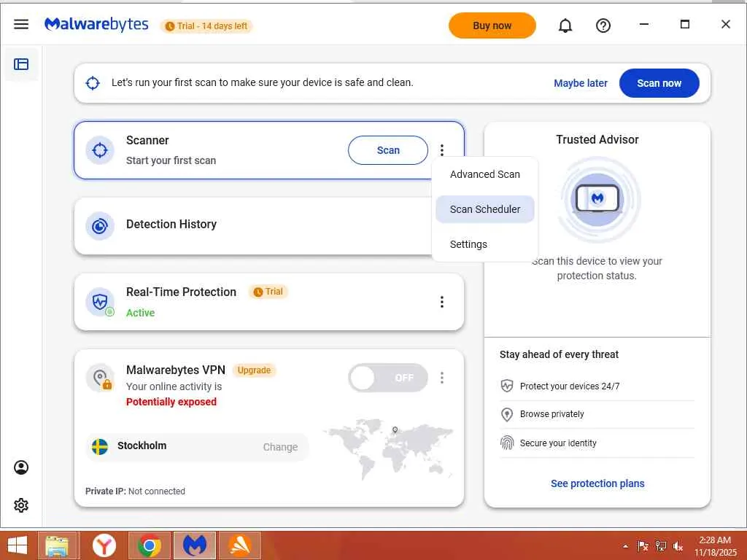
Task: Click the Scanner crosshair icon
Action: [x=100, y=150]
